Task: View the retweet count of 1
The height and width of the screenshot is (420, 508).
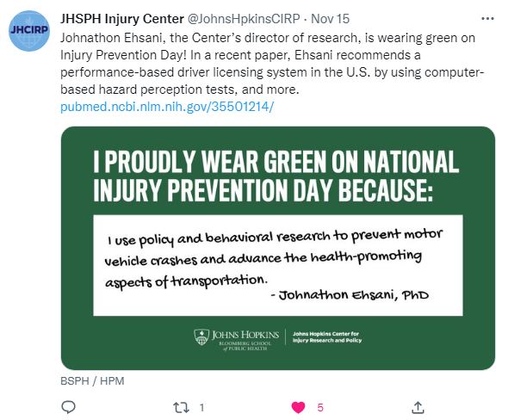Action: [x=201, y=407]
